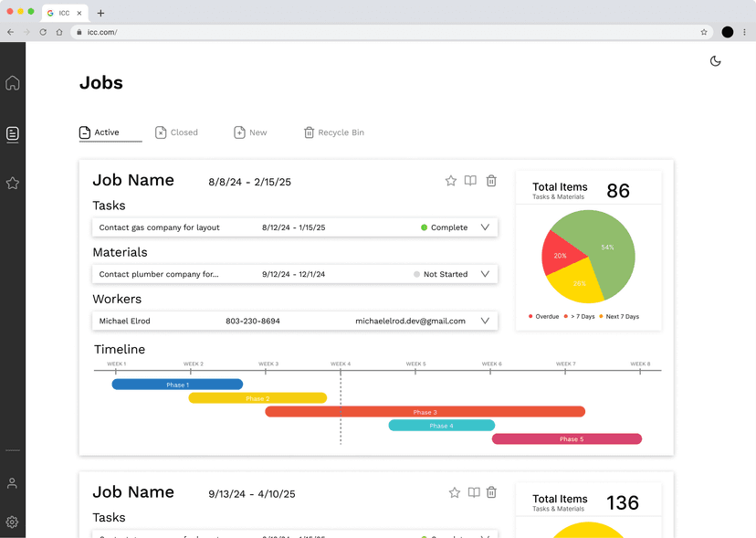Click the yellow 26% pie slice

[x=579, y=284]
